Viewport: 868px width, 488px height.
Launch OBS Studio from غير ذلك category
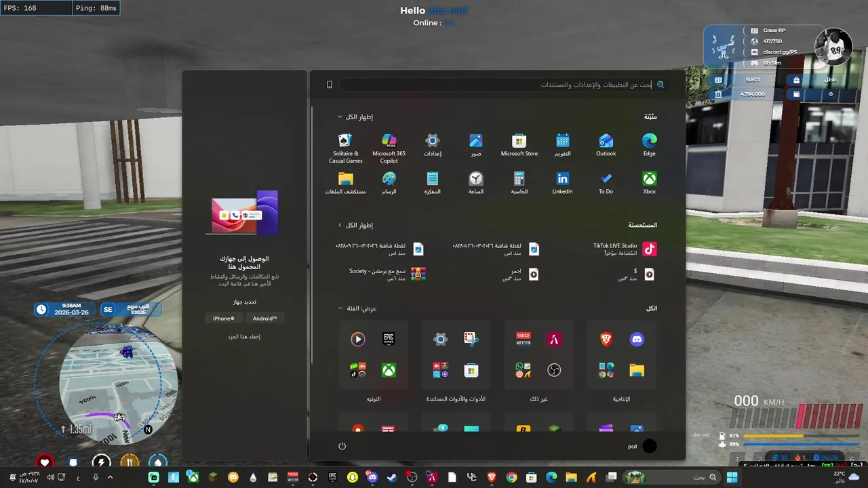point(554,370)
